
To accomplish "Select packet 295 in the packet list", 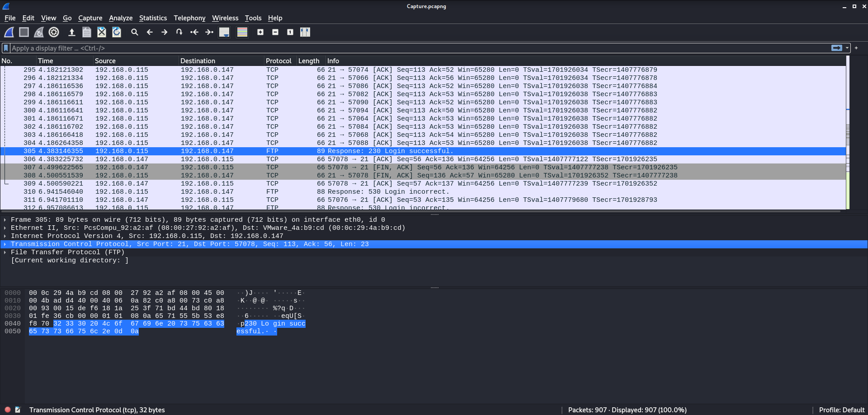I will coord(423,70).
